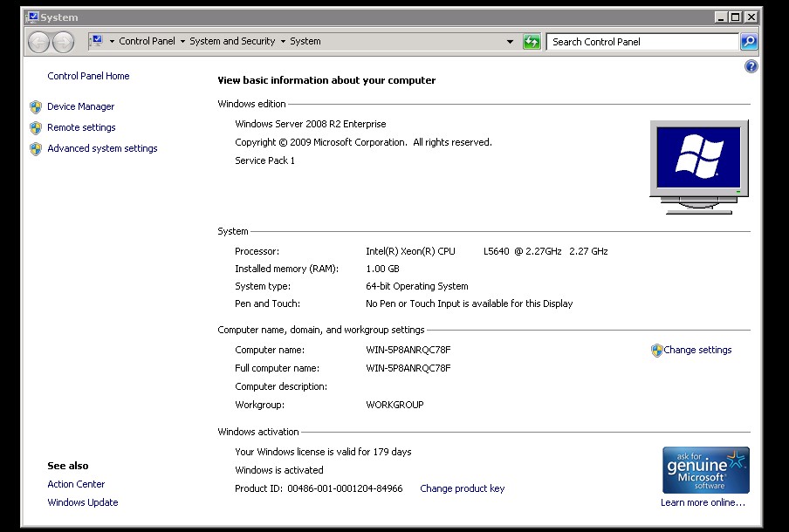The width and height of the screenshot is (789, 532).
Task: Click the search magnifier icon
Action: click(x=749, y=42)
